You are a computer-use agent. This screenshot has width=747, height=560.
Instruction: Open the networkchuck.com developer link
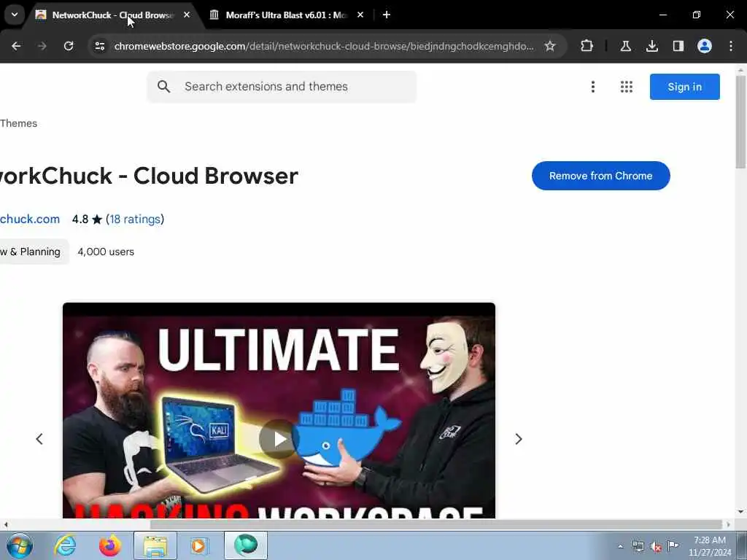click(29, 219)
